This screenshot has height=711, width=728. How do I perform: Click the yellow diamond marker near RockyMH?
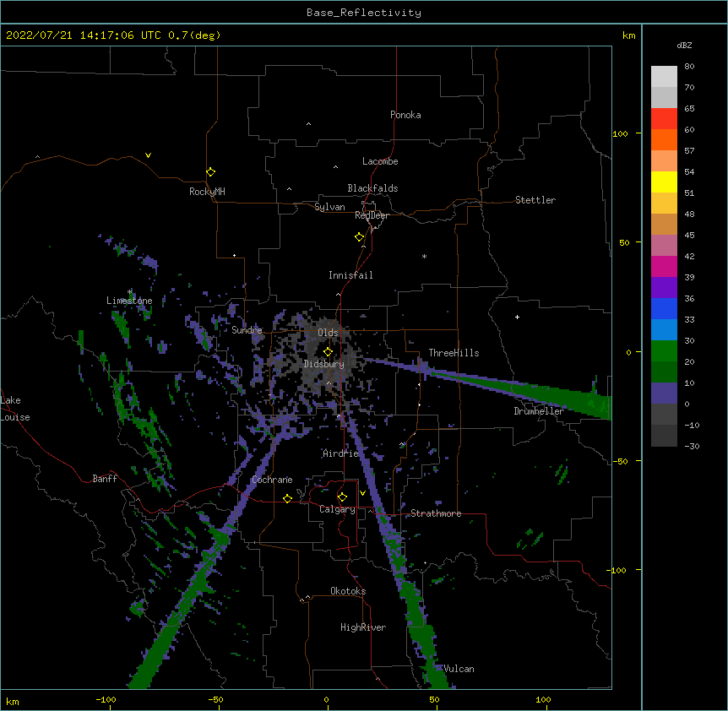click(x=210, y=172)
